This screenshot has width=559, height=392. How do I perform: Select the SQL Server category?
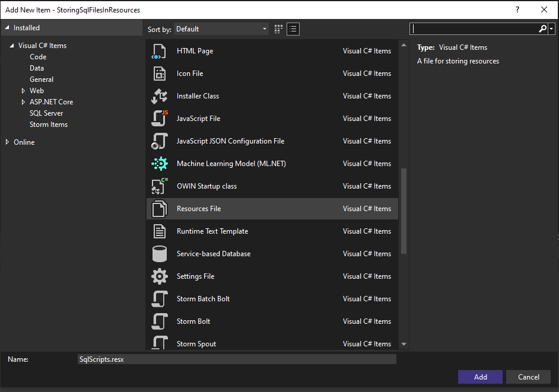pyautogui.click(x=46, y=113)
